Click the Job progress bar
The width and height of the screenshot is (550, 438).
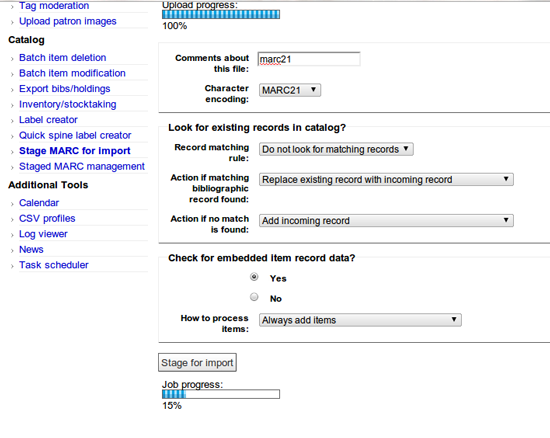(221, 394)
